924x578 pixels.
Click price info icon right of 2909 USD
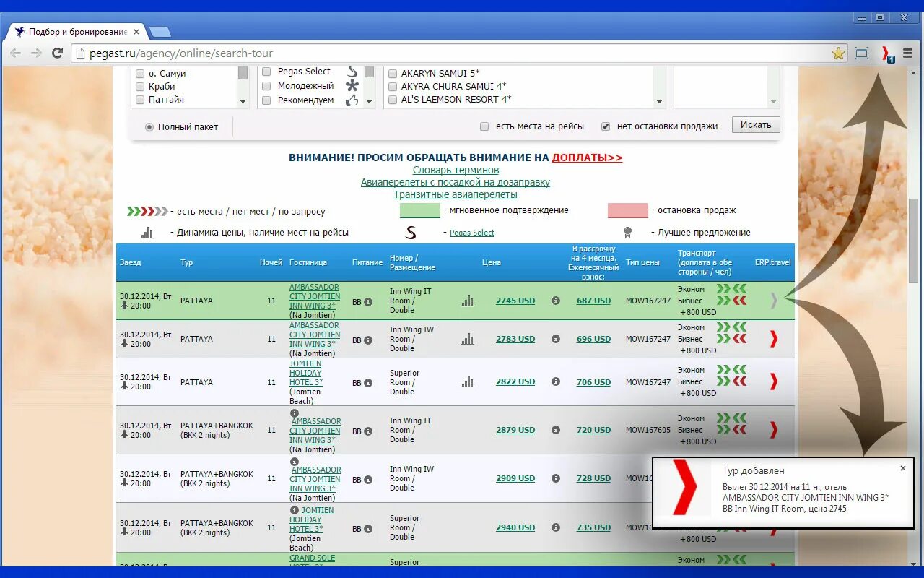tap(556, 478)
